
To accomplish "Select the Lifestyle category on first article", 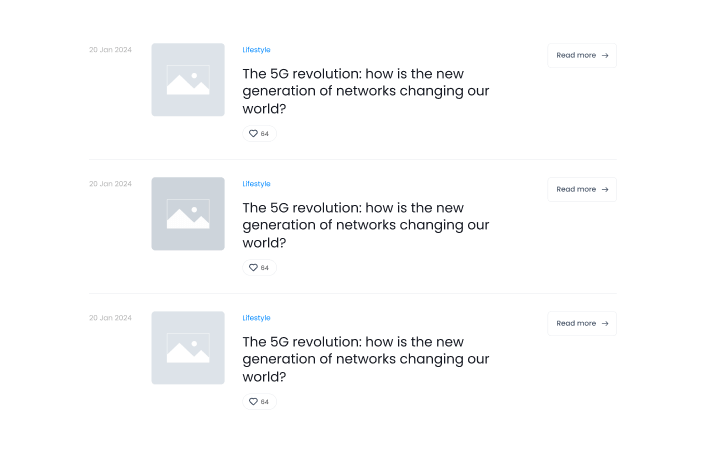I will pos(256,50).
